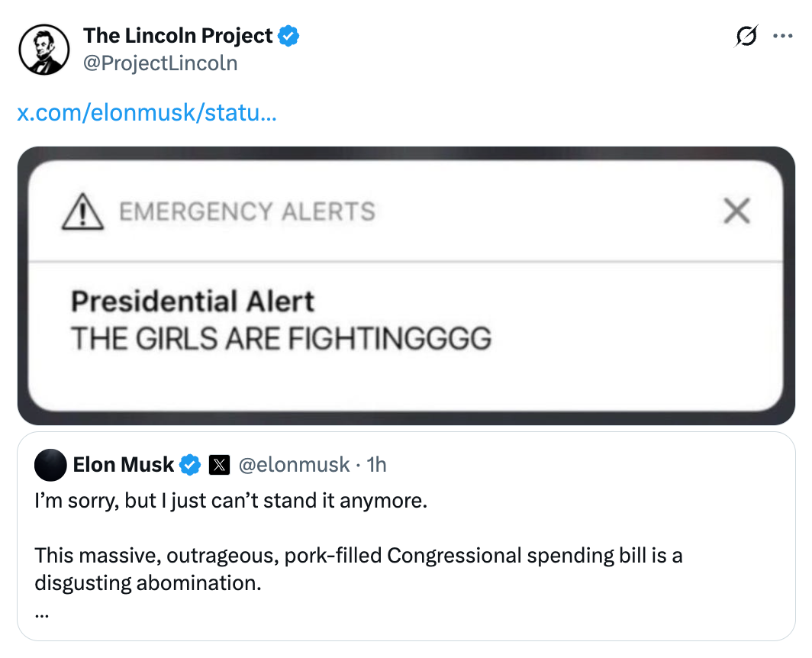This screenshot has height=658, width=812.
Task: Open the x.com/elonmusk/statu link
Action: coord(145,113)
